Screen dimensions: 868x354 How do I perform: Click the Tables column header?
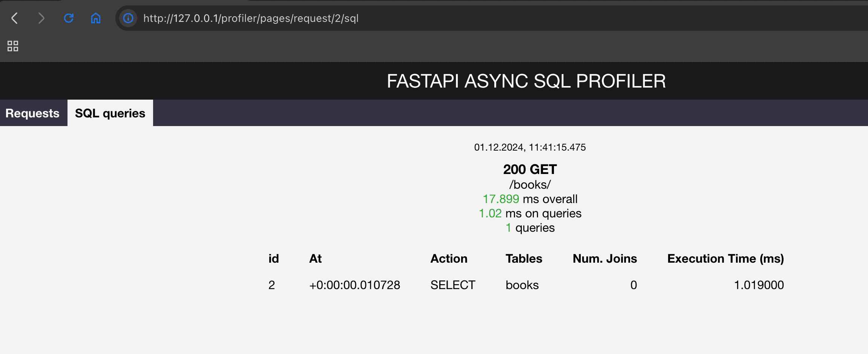coord(524,259)
